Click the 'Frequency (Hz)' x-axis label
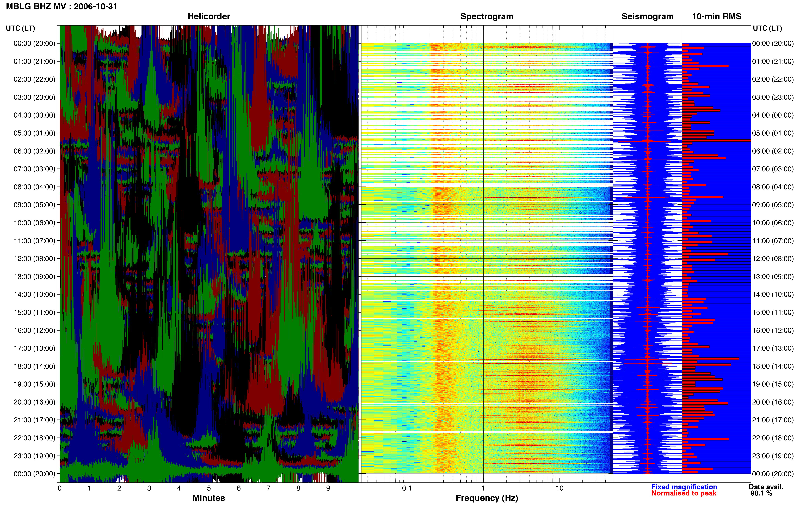This screenshot has height=508, width=812. point(487,498)
